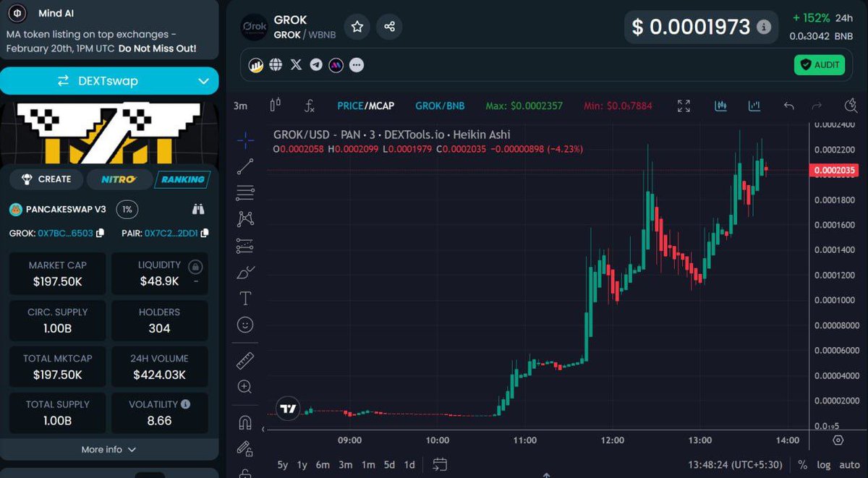868x478 pixels.
Task: Select the zoom in magnifier tool
Action: click(245, 387)
